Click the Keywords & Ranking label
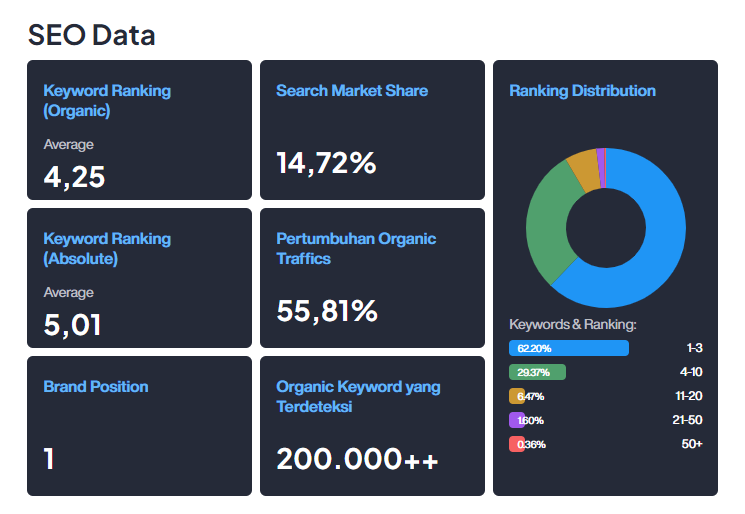The height and width of the screenshot is (514, 745). (573, 324)
